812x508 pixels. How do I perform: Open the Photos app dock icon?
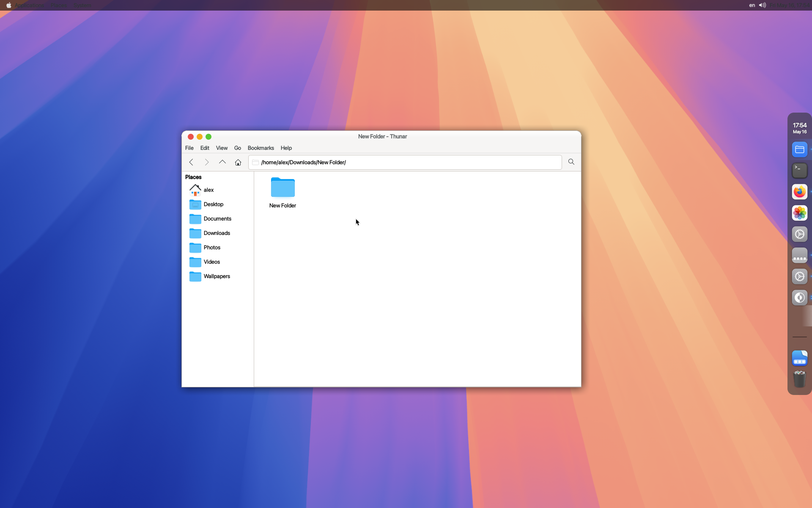point(799,213)
